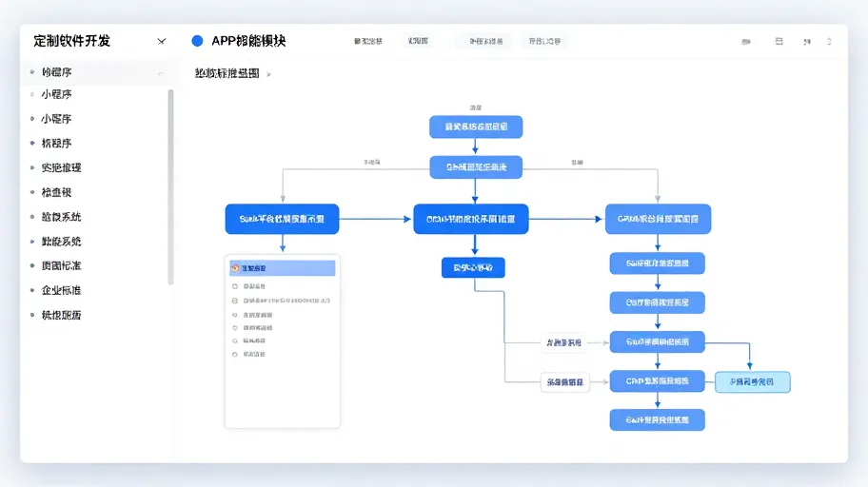868x487 pixels.
Task: Select the small dark blue node under the center node
Action: coord(473,268)
